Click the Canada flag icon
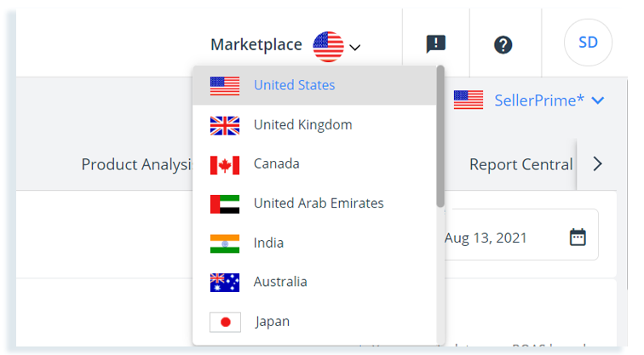644x355 pixels. tap(225, 165)
